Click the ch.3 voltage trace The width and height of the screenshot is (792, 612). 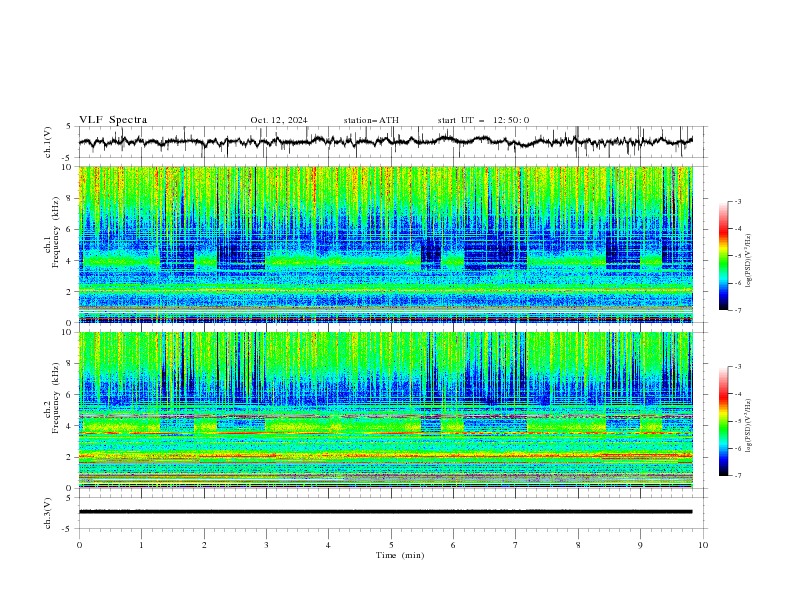(385, 512)
